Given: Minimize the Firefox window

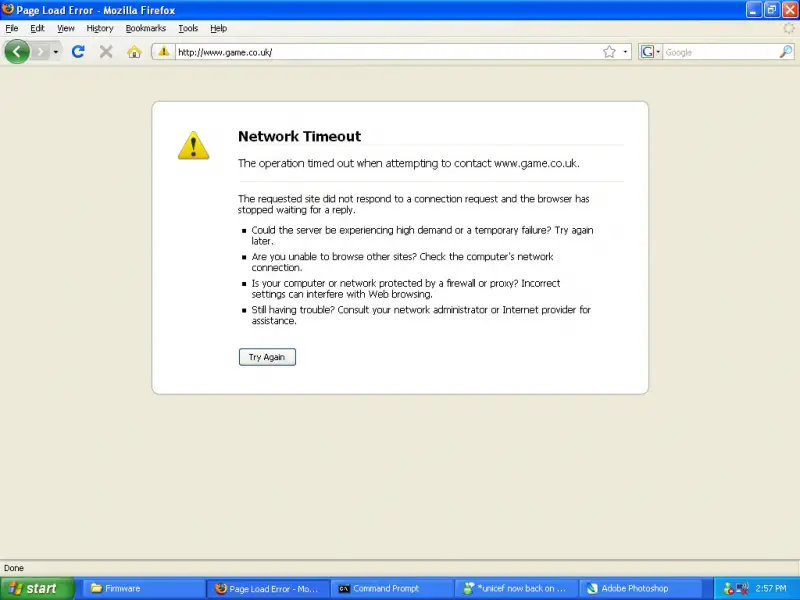Looking at the screenshot, I should 754,10.
